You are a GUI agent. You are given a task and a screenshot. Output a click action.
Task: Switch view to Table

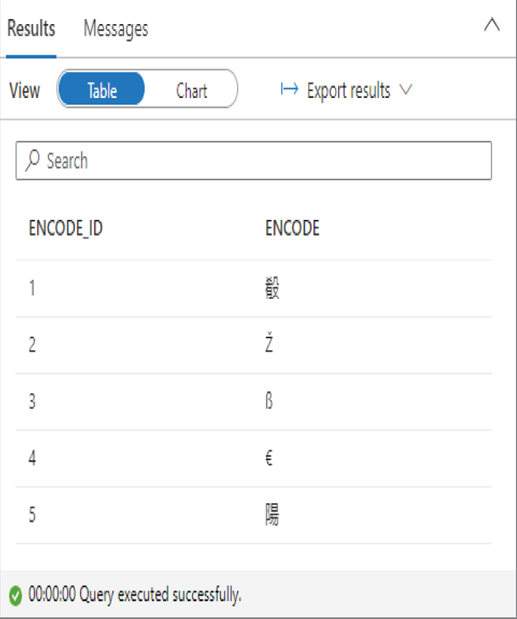[x=102, y=89]
